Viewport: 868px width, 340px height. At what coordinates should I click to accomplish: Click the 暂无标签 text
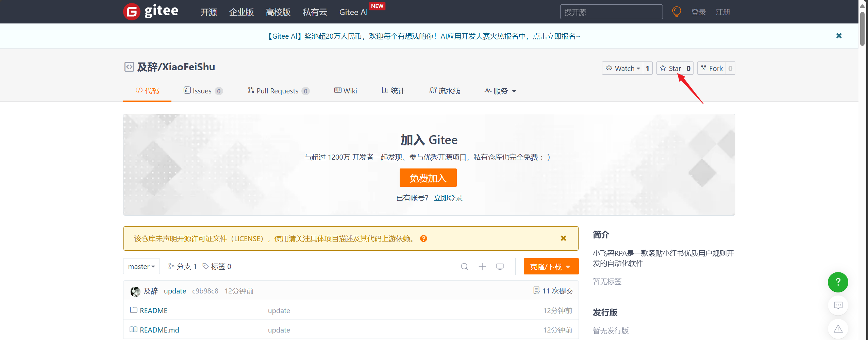click(607, 281)
